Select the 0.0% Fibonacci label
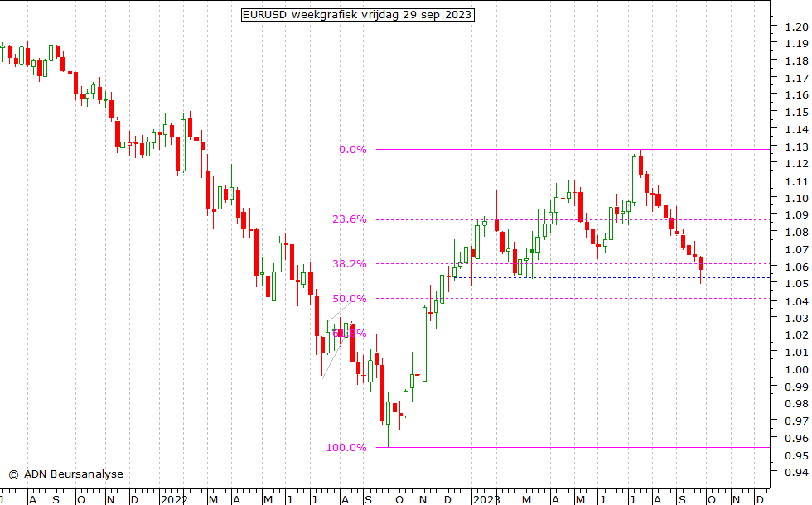The image size is (812, 505). [x=353, y=150]
